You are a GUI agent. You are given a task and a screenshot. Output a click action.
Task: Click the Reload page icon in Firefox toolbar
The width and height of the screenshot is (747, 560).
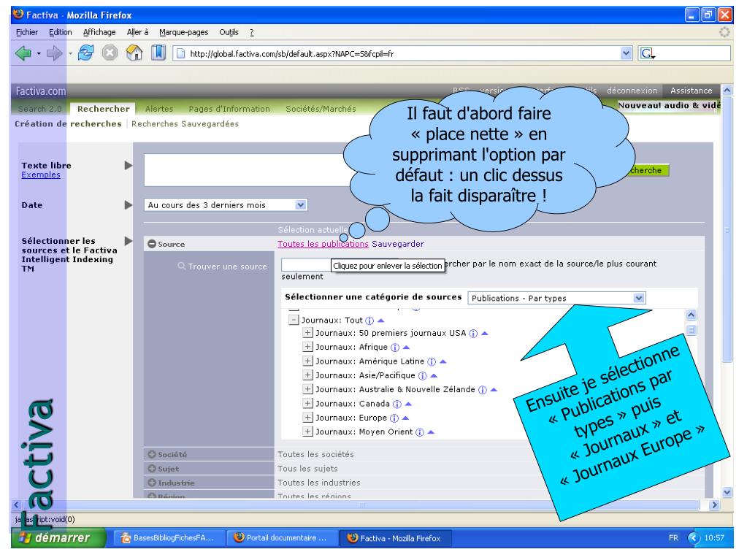[87, 53]
